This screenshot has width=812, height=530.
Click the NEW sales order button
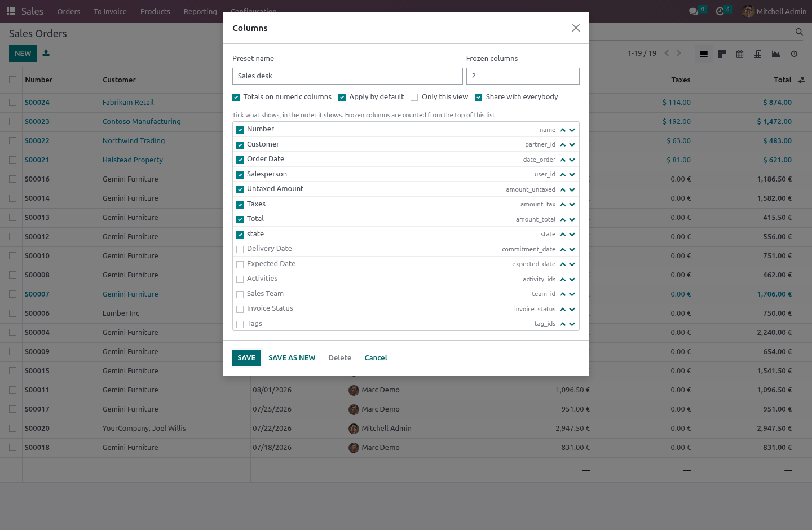tap(23, 54)
